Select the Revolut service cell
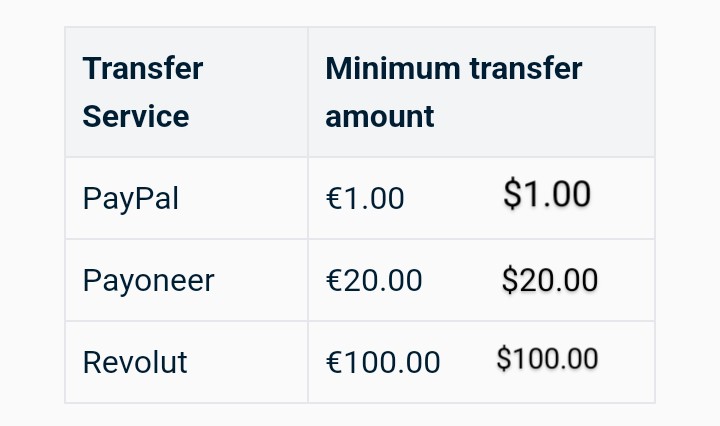Image resolution: width=720 pixels, height=426 pixels. pos(186,362)
